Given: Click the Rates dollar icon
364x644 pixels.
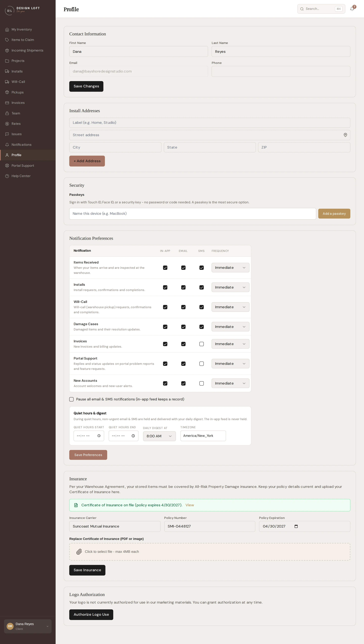Looking at the screenshot, I should [7, 124].
